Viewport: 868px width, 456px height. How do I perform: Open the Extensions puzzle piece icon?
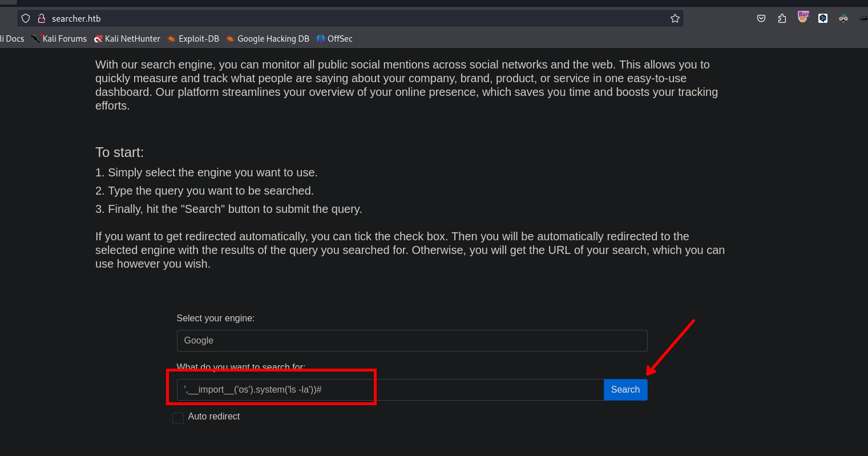pos(782,18)
